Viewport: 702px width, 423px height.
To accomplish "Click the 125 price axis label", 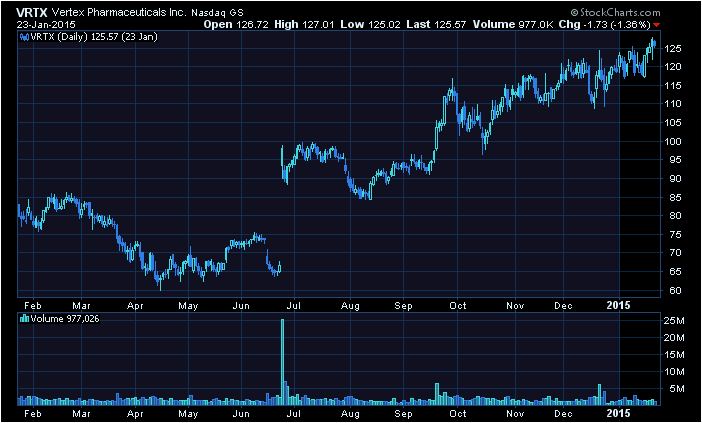I will pyautogui.click(x=672, y=48).
